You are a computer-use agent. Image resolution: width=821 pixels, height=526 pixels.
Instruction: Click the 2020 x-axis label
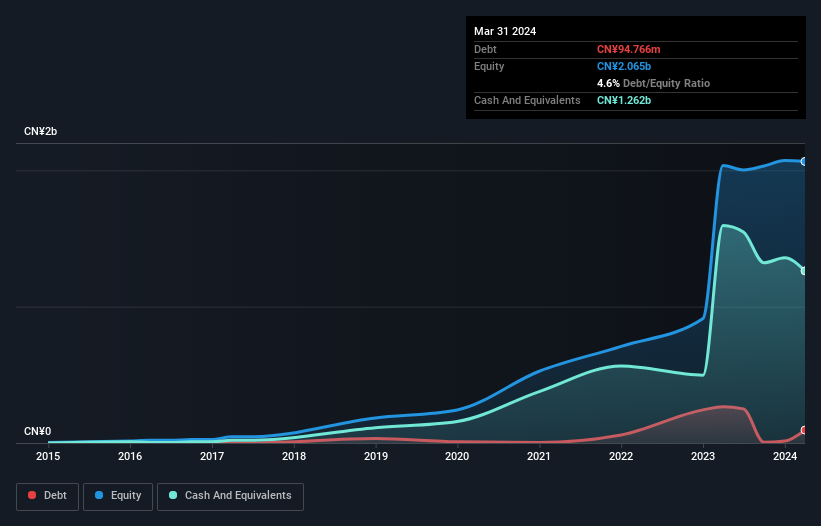(x=457, y=456)
